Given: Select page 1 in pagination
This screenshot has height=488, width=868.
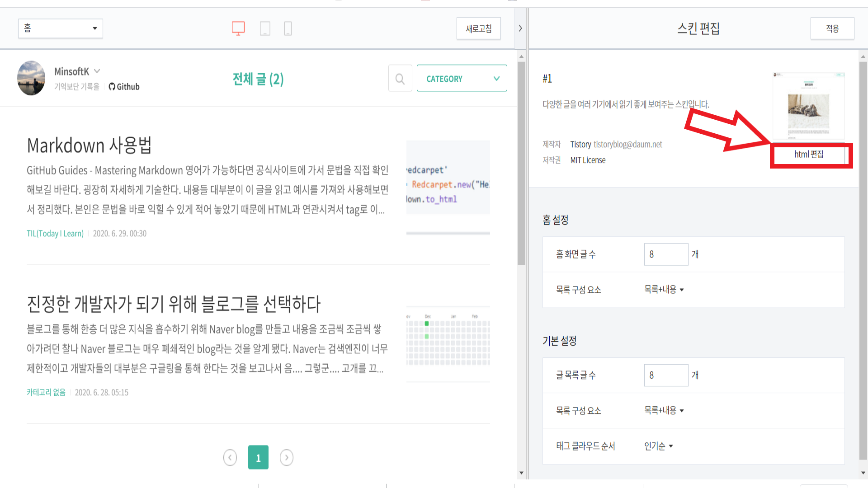Looking at the screenshot, I should tap(258, 457).
